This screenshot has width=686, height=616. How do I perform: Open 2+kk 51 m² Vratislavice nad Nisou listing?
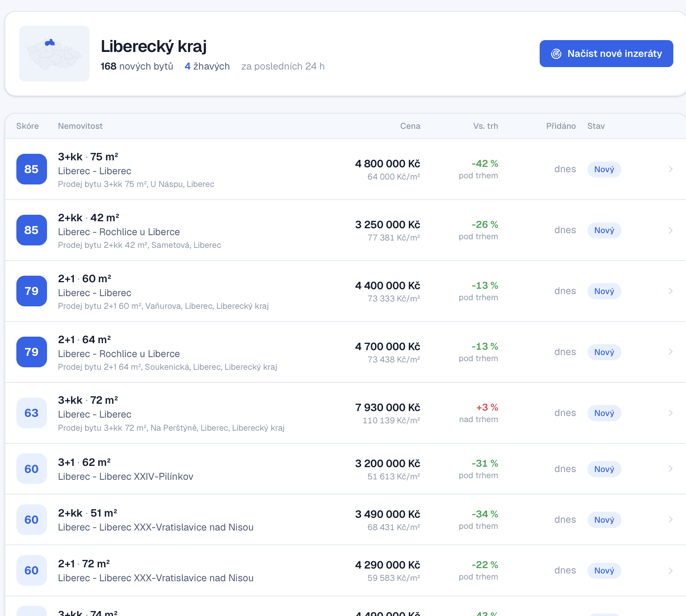point(345,519)
